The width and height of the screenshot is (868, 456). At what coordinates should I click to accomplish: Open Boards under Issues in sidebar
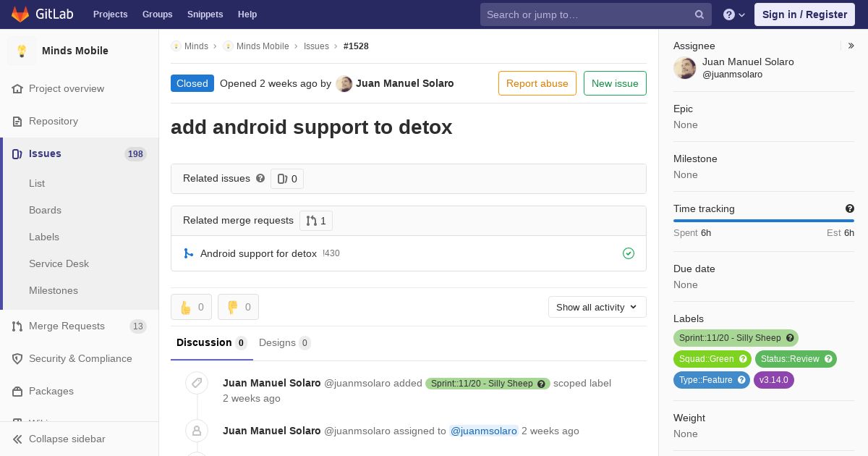click(x=45, y=210)
